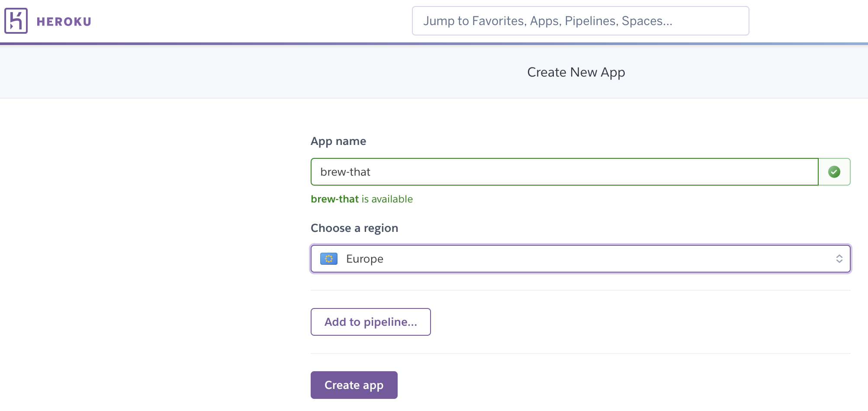Image resolution: width=868 pixels, height=411 pixels.
Task: Click the HEROKU wordmark text
Action: click(64, 22)
